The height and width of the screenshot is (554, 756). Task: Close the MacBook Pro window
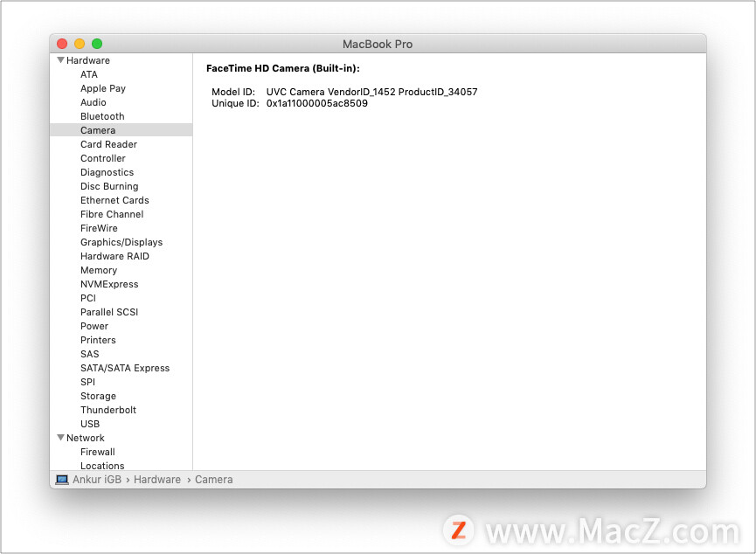coord(62,44)
